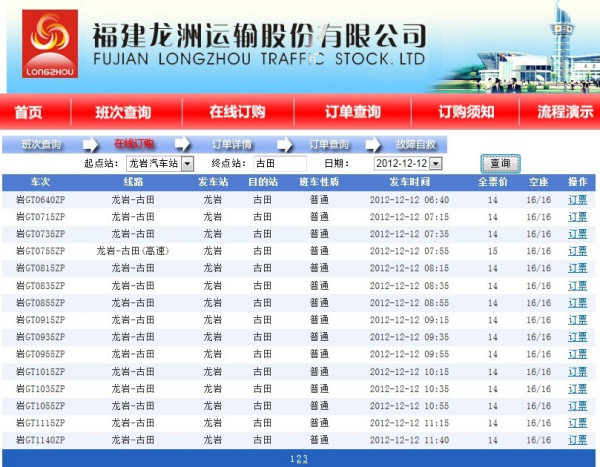The image size is (600, 467).
Task: Click 订票 for bus 岩GT0935ZP
Action: tap(577, 337)
